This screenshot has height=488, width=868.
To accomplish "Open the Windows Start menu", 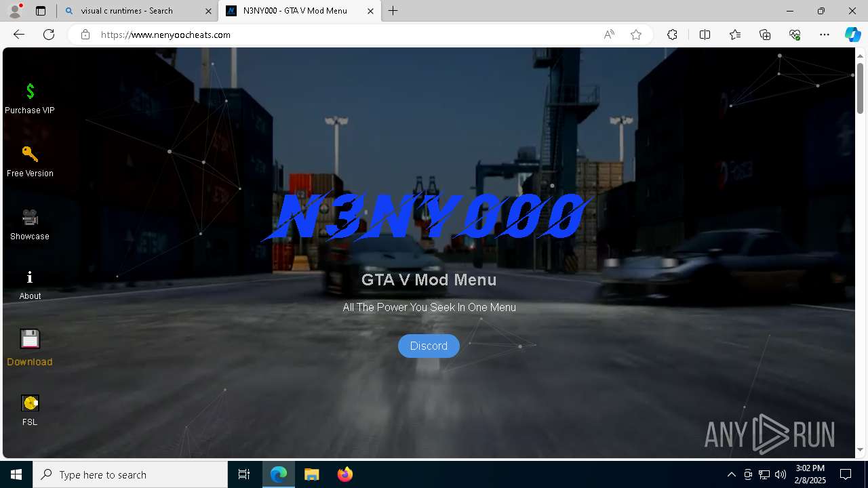I will (16, 474).
